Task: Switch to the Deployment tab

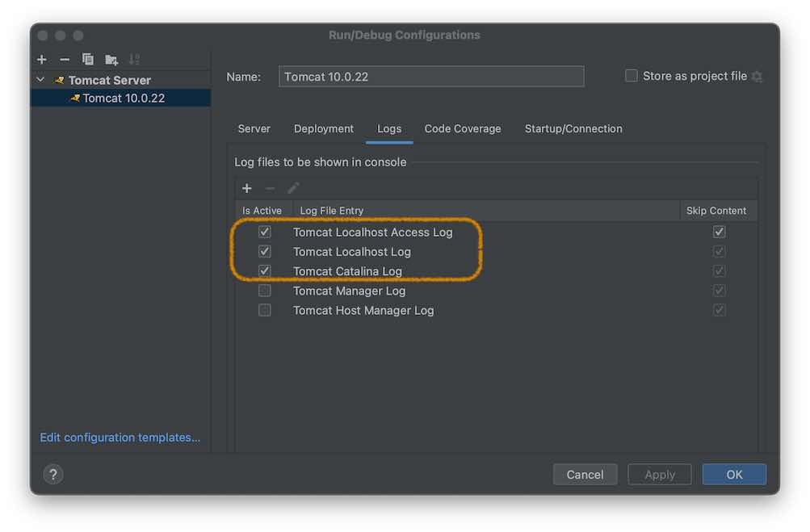Action: 324,128
